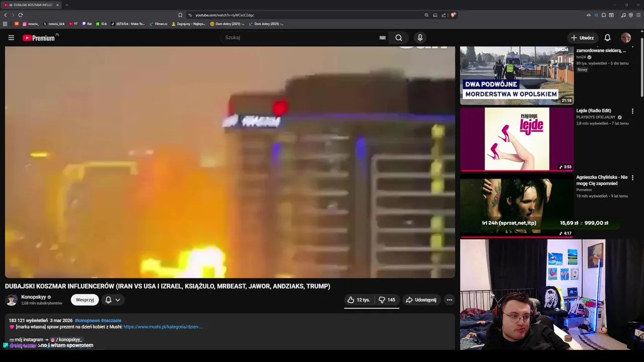The image size is (644, 362).
Task: Click Udostępnij share button
Action: click(421, 300)
